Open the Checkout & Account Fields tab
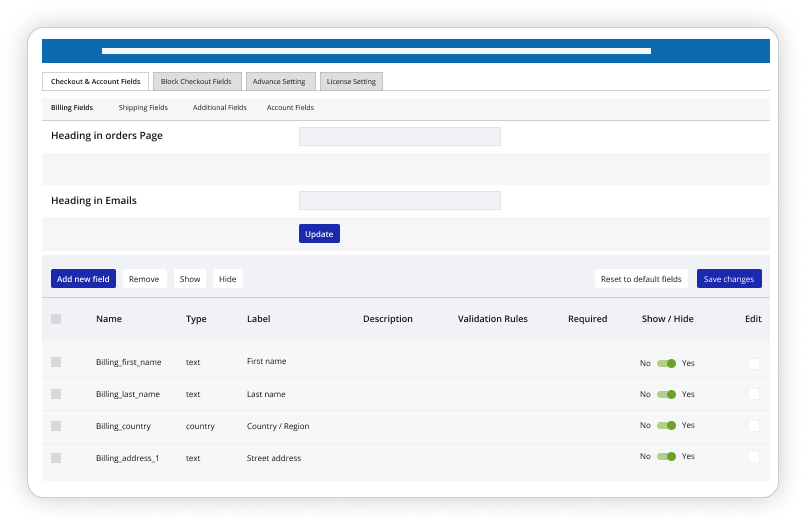Screen dimensions: 806x525 pyautogui.click(x=95, y=82)
